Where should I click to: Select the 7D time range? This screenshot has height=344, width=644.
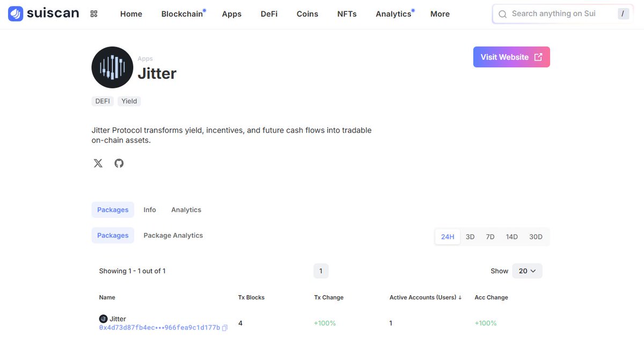click(490, 237)
